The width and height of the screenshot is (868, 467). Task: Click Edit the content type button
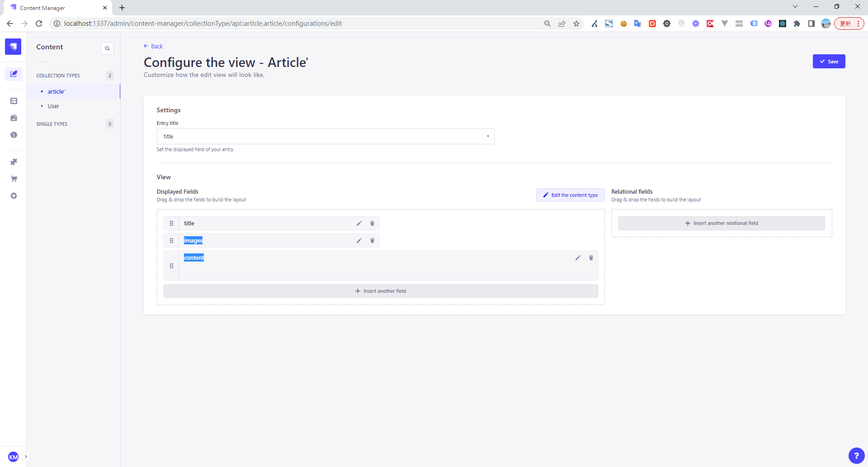point(570,195)
